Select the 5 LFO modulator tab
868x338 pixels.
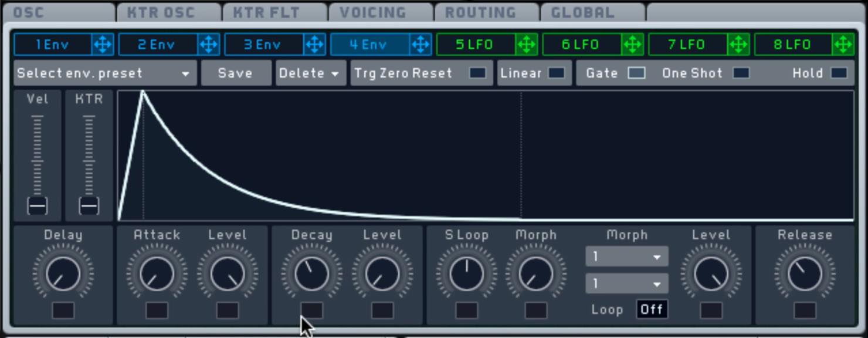(x=476, y=45)
